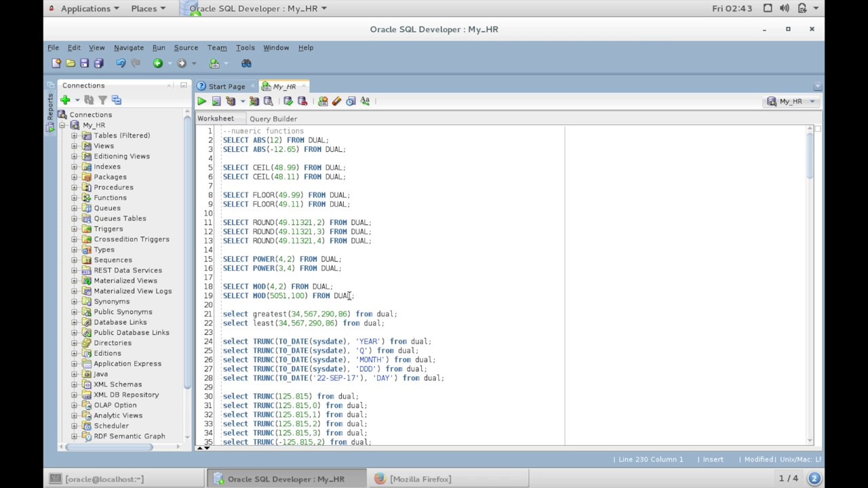Open the My_HR connection selector dropdown
868x488 pixels.
[792, 101]
